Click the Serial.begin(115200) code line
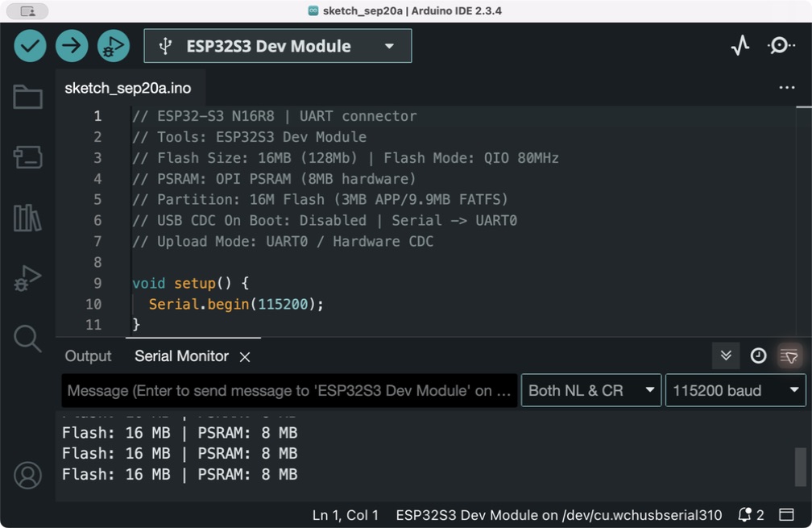 point(236,304)
